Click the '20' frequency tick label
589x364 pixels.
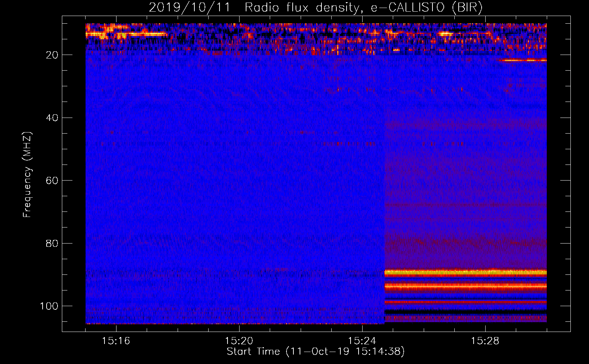tap(52, 55)
